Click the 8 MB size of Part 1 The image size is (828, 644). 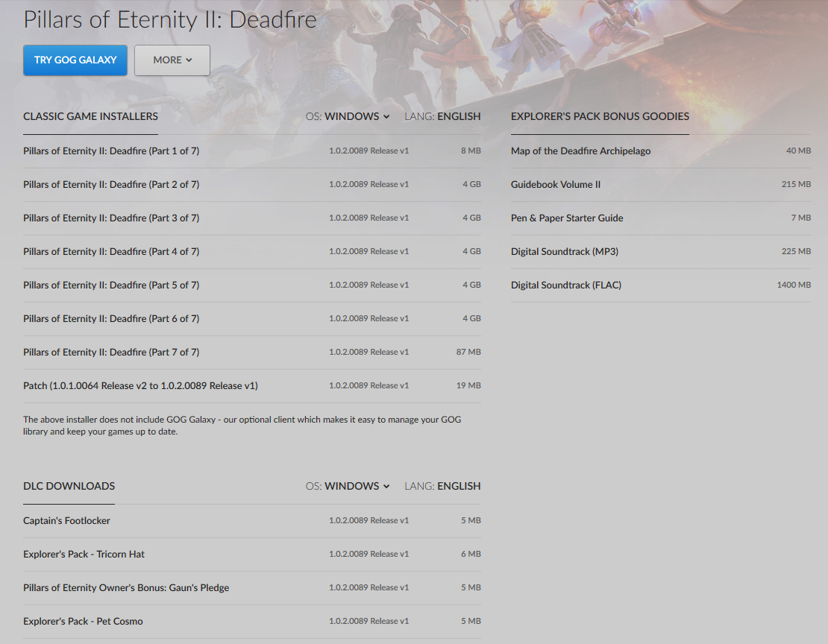(471, 151)
